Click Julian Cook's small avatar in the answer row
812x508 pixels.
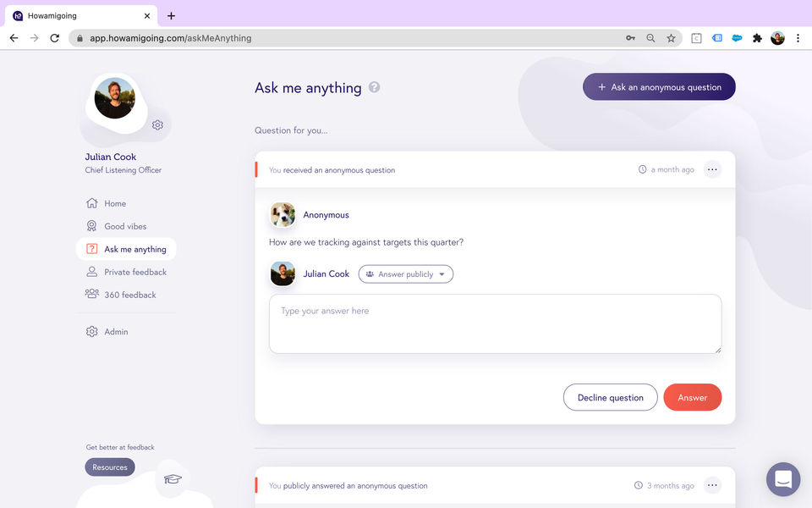(283, 273)
